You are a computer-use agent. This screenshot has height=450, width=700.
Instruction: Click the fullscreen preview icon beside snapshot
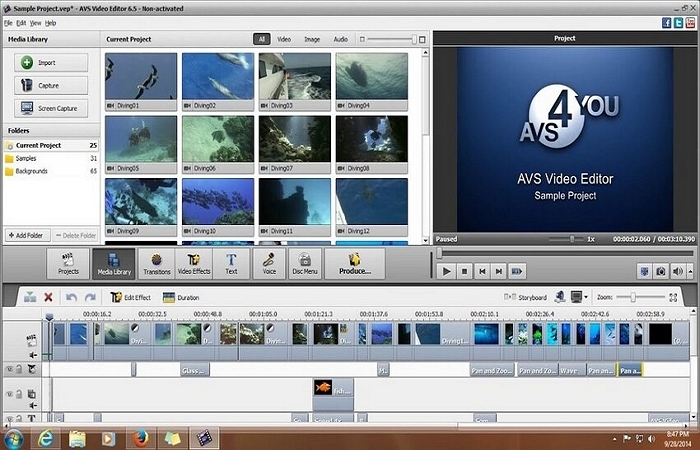644,271
